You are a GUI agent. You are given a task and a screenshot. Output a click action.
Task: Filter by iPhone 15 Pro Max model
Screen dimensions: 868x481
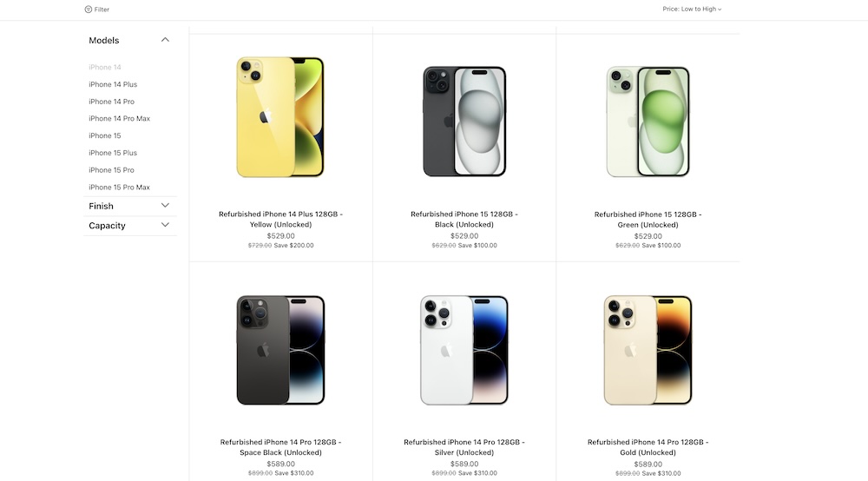point(119,187)
